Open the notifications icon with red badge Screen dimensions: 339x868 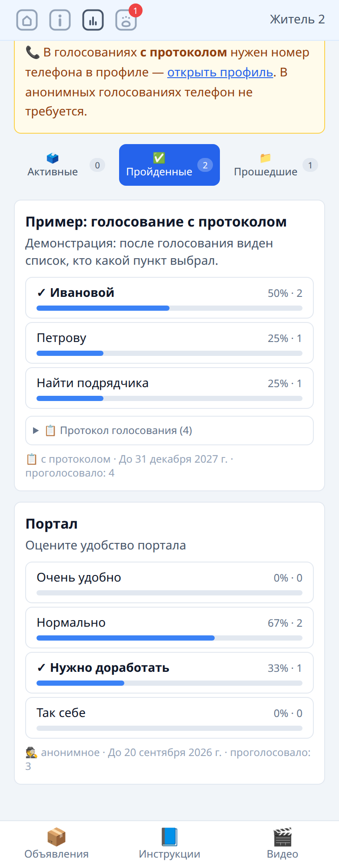[126, 20]
